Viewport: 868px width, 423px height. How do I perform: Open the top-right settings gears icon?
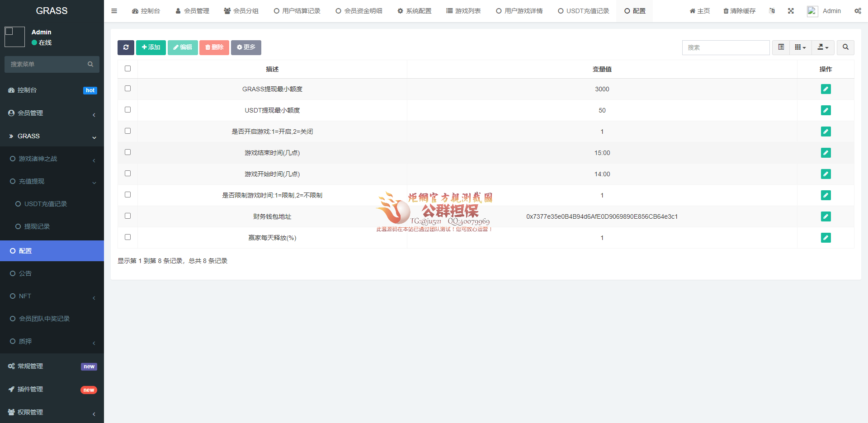[x=858, y=11]
